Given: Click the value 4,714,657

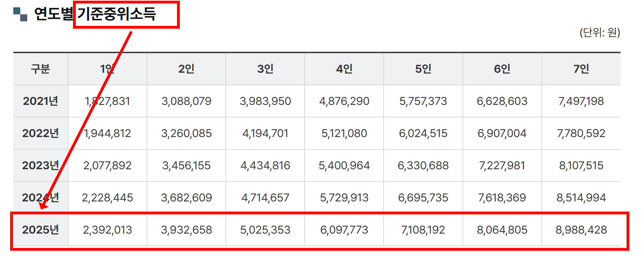Looking at the screenshot, I should 265,198.
